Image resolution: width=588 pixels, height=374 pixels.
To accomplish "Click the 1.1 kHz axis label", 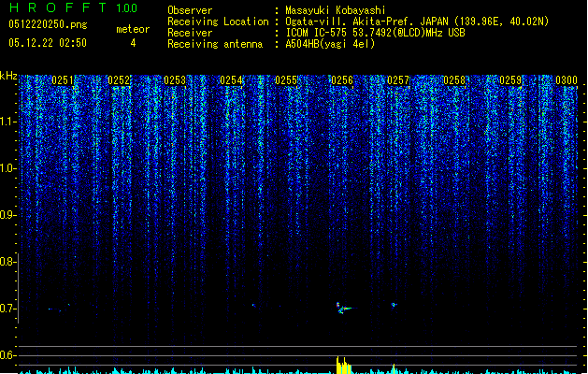I will pyautogui.click(x=7, y=122).
